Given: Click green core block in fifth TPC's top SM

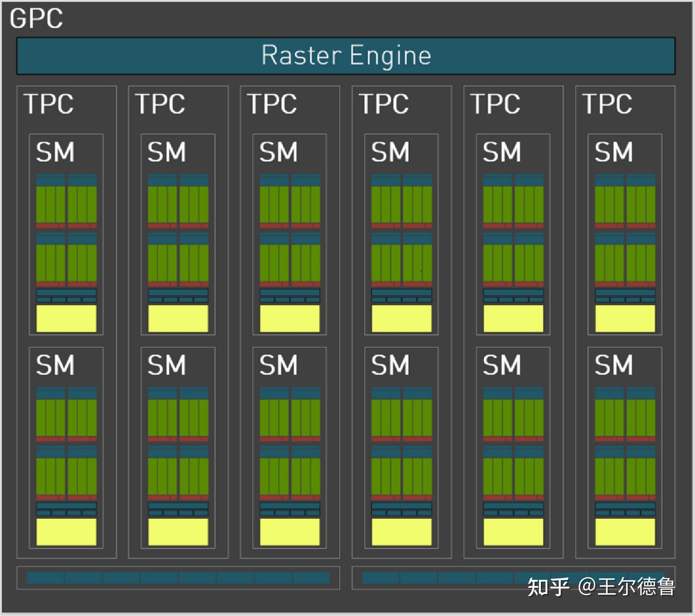Looking at the screenshot, I should coord(497,204).
